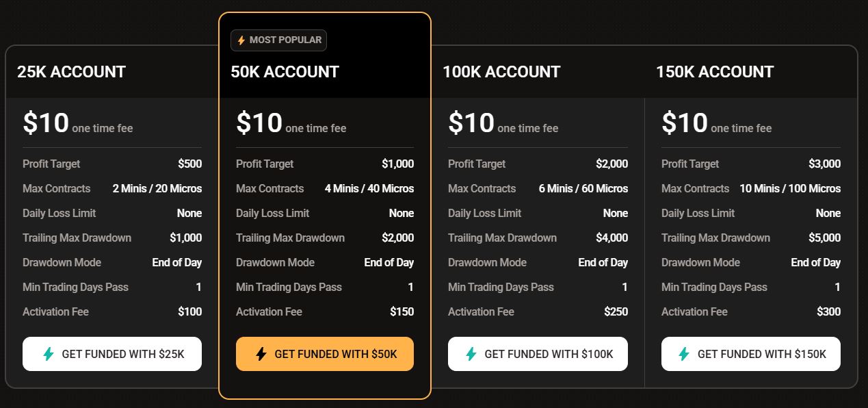This screenshot has height=408, width=868.
Task: Select the 100K Account heading
Action: (x=501, y=72)
